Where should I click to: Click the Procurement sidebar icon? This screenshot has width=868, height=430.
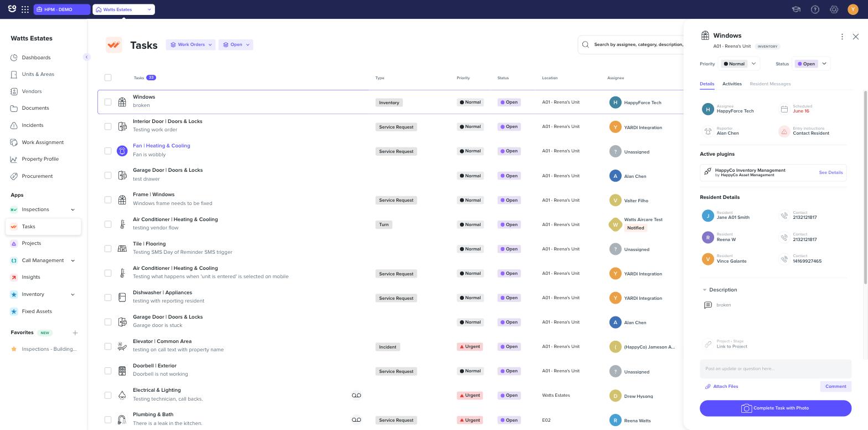(x=14, y=176)
